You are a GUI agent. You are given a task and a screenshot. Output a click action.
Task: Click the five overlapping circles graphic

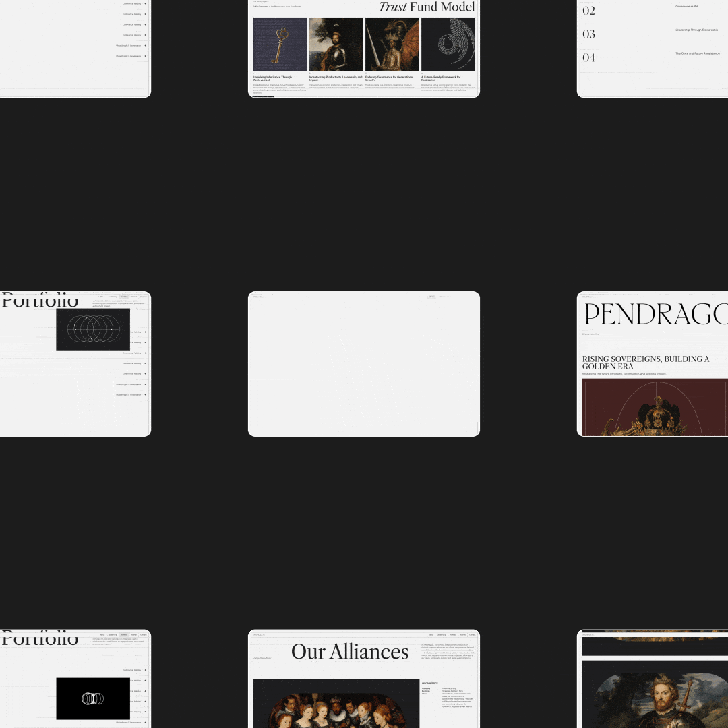[x=93, y=329]
